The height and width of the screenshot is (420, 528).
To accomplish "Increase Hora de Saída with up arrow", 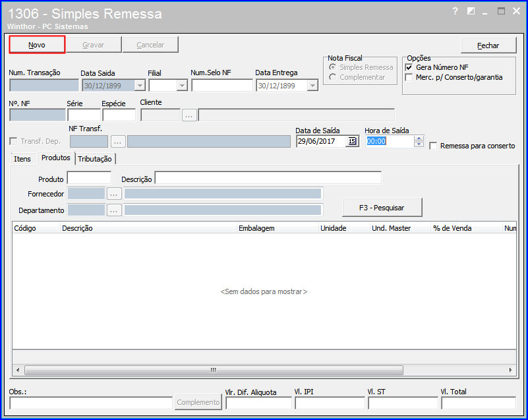I will (419, 138).
